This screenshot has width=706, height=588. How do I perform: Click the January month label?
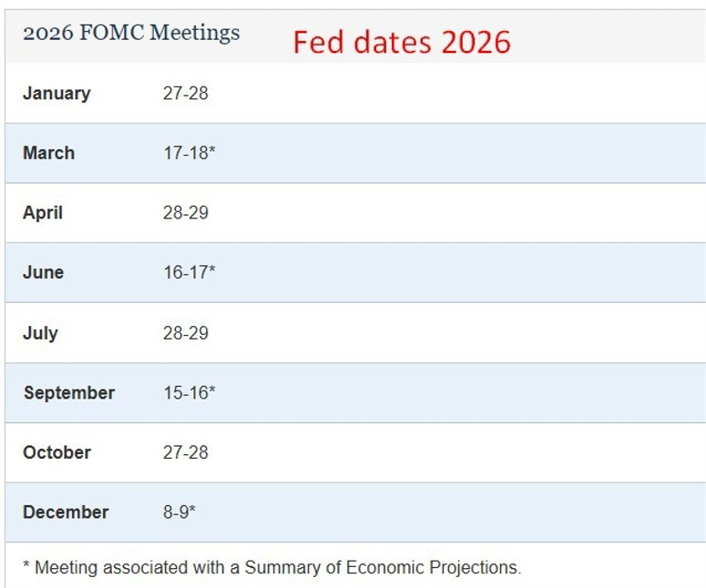[56, 93]
